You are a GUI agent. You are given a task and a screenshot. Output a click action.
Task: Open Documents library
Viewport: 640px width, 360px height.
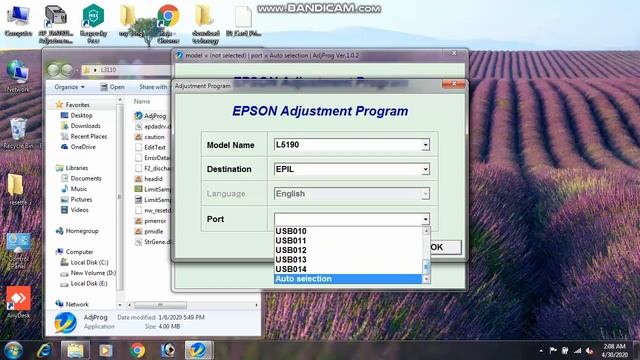click(x=81, y=178)
